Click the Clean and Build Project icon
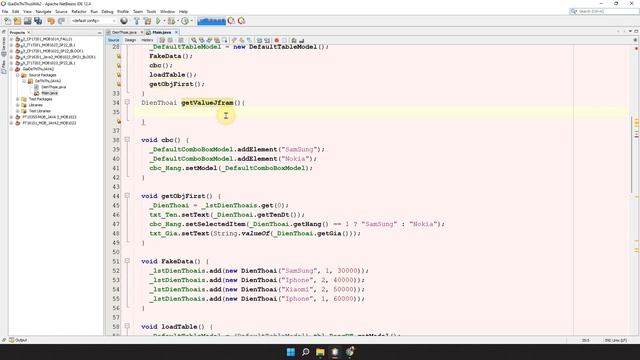Viewport: 640px width, 360px height. pos(147,21)
